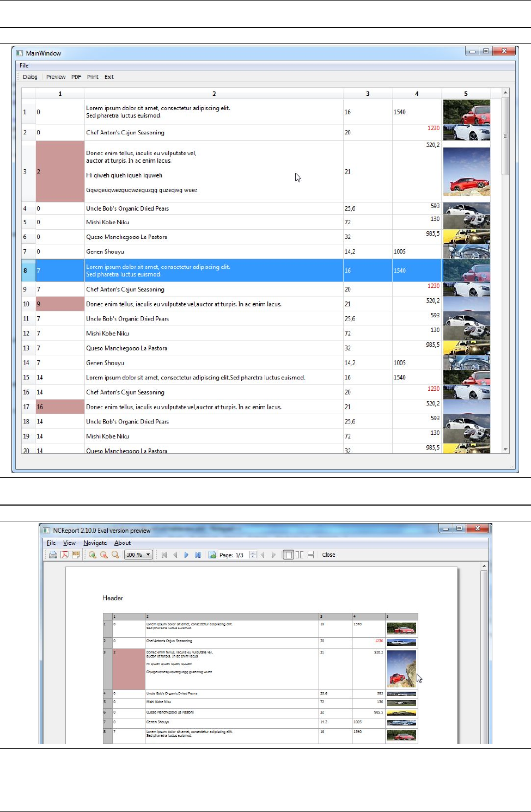Click the zoom out magnifier icon
This screenshot has width=531, height=812.
tap(103, 555)
